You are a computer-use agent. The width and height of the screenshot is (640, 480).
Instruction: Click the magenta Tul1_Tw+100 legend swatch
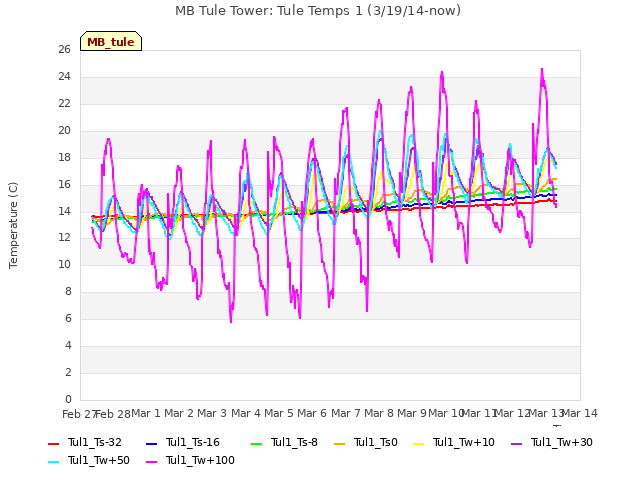pyautogui.click(x=151, y=461)
